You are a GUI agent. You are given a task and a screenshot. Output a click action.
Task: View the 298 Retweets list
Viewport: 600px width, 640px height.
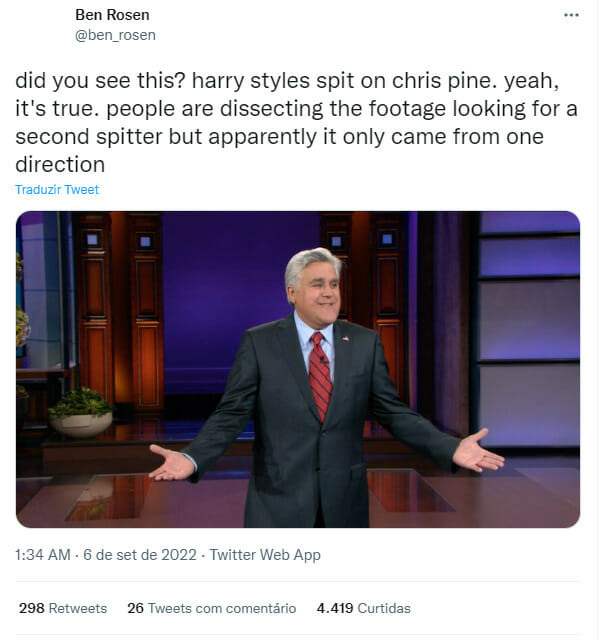(62, 607)
